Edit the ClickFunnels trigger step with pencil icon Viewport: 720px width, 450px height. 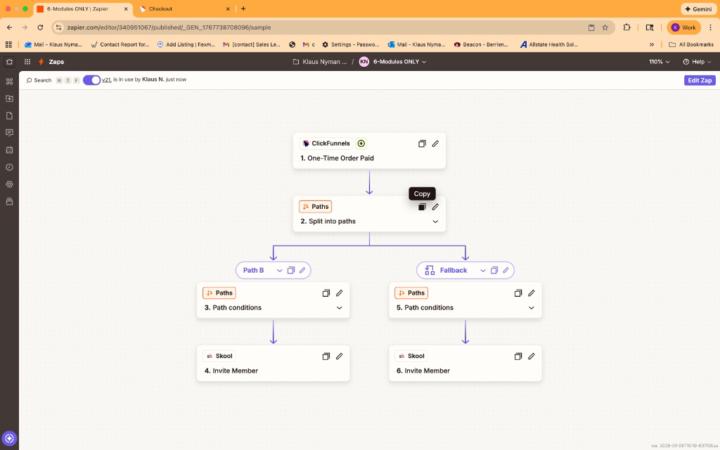pyautogui.click(x=435, y=144)
